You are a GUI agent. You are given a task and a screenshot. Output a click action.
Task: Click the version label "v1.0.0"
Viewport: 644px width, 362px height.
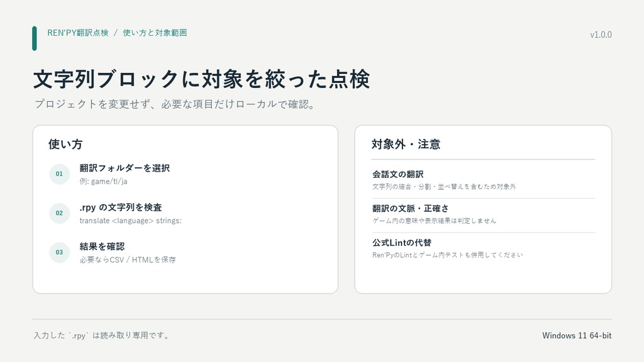tap(601, 35)
